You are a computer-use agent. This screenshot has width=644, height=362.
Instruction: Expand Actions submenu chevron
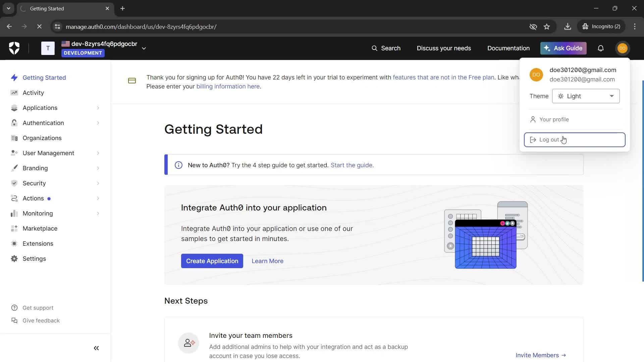click(98, 198)
